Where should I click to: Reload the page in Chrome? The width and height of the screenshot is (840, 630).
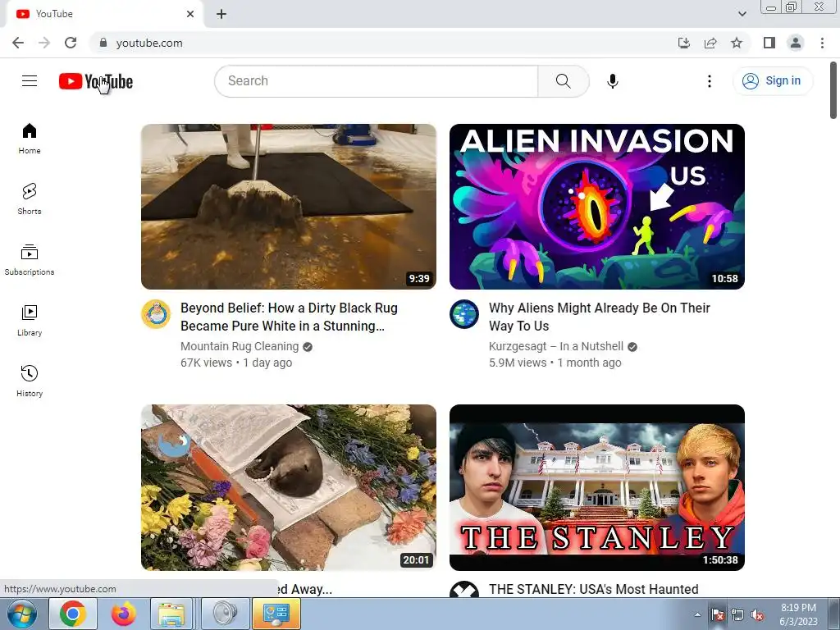click(x=71, y=43)
